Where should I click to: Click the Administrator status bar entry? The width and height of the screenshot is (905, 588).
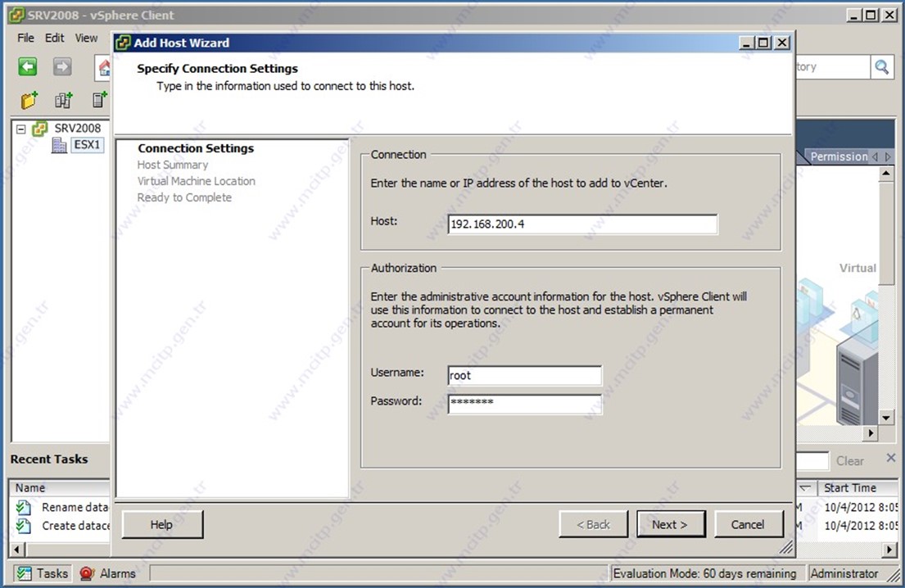(x=844, y=573)
